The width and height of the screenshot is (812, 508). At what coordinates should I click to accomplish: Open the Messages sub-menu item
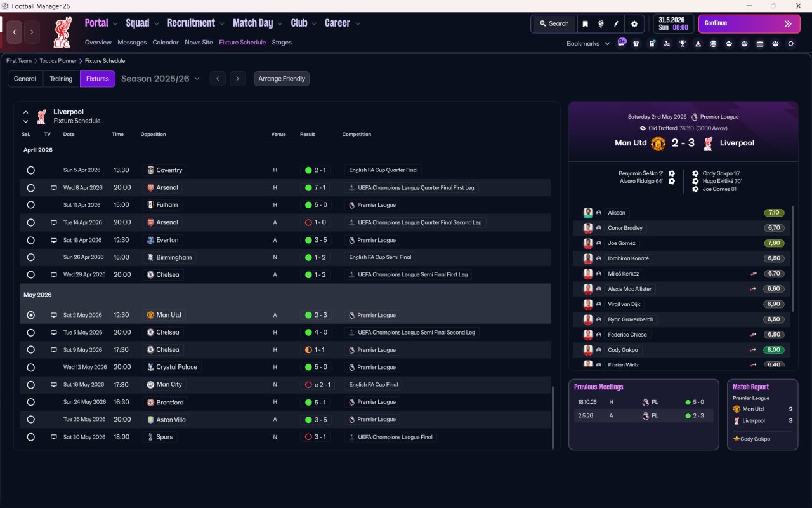pyautogui.click(x=132, y=43)
